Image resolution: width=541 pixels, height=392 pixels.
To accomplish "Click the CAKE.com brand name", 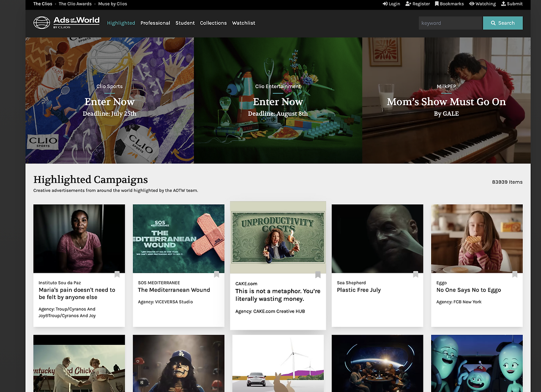I will (x=246, y=283).
